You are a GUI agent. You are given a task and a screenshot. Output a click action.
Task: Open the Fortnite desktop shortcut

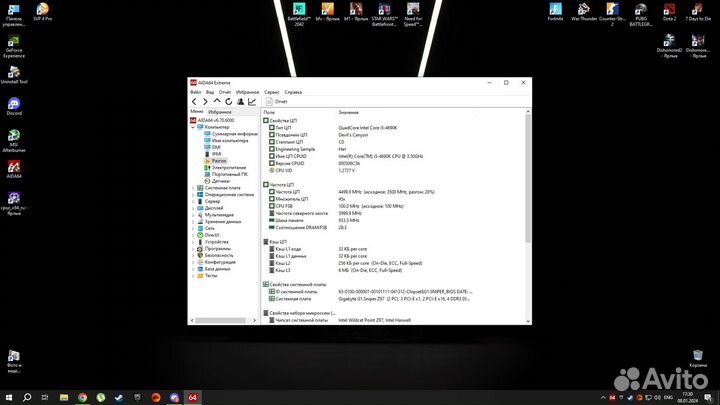pyautogui.click(x=555, y=11)
